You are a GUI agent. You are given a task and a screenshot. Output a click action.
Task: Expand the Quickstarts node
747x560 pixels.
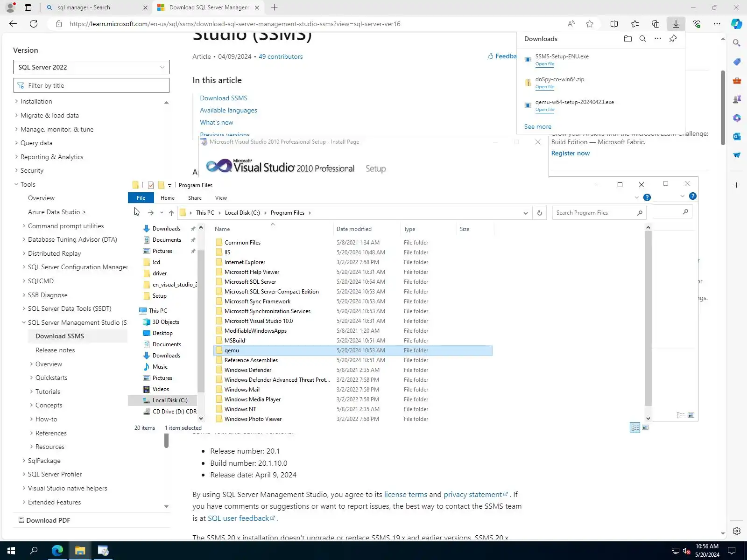coord(31,378)
